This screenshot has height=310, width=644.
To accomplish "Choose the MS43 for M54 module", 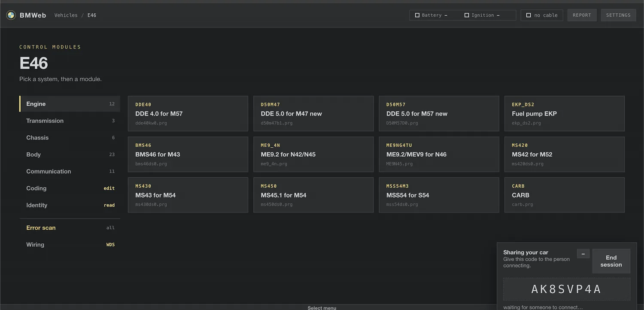I will point(188,195).
